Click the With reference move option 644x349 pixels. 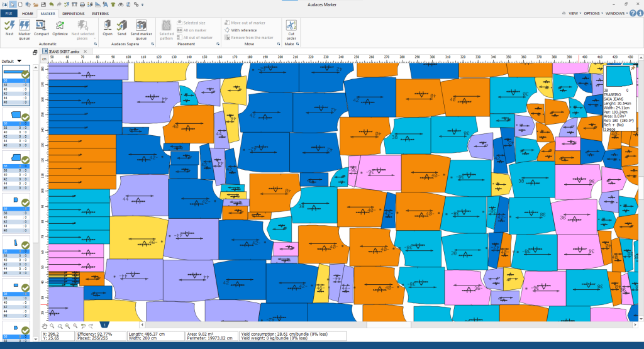coord(241,30)
